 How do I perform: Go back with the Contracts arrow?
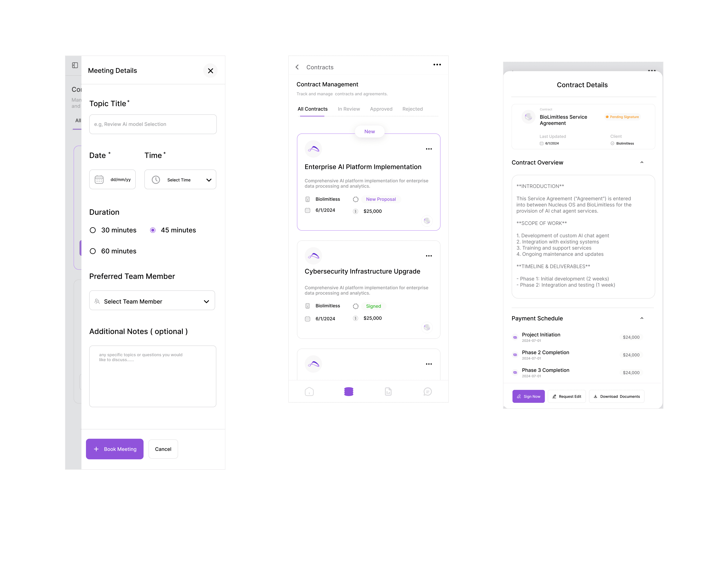[x=297, y=67]
